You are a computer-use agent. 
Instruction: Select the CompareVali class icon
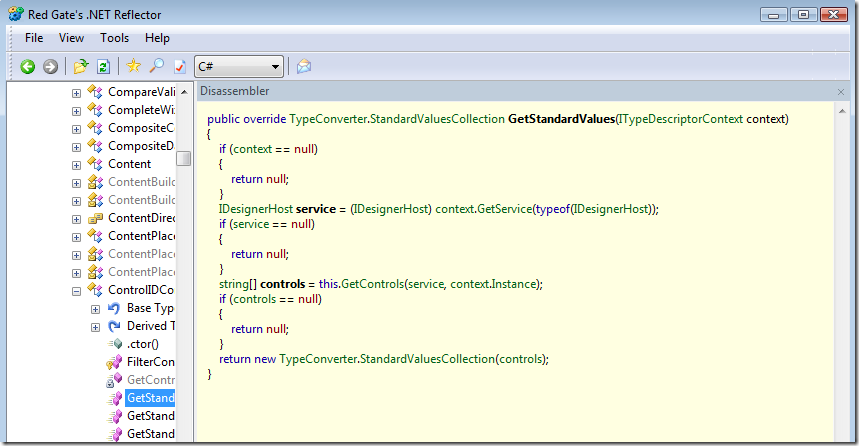(95, 92)
